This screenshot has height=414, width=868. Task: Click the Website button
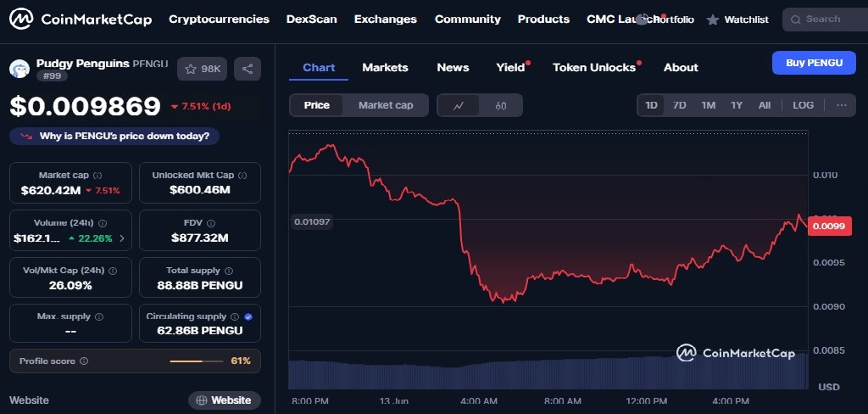tap(224, 400)
